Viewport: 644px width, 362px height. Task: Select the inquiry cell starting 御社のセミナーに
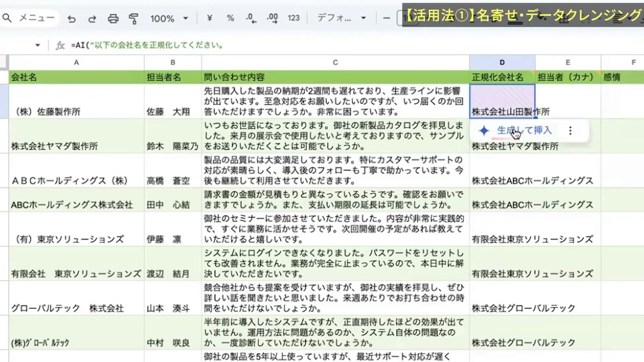coord(335,229)
